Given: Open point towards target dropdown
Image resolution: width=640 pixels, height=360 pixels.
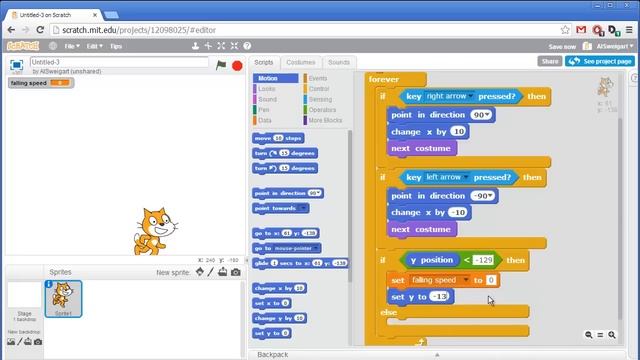Looking at the screenshot, I should (303, 208).
